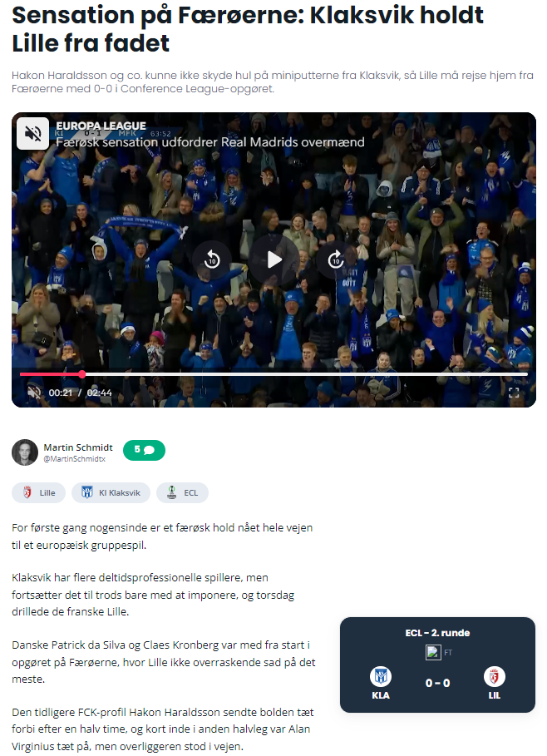Click the broken image icon next to FT
The width and height of the screenshot is (547, 756).
pos(432,652)
